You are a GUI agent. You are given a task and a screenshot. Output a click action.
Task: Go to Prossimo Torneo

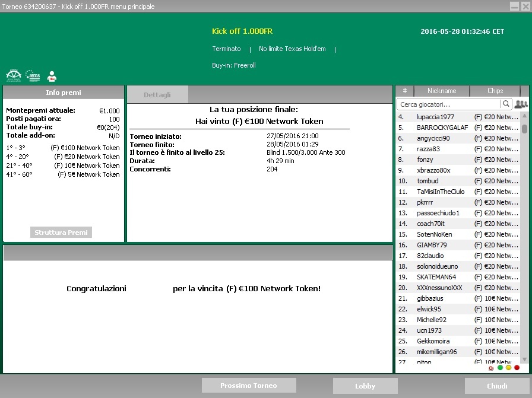pos(249,386)
